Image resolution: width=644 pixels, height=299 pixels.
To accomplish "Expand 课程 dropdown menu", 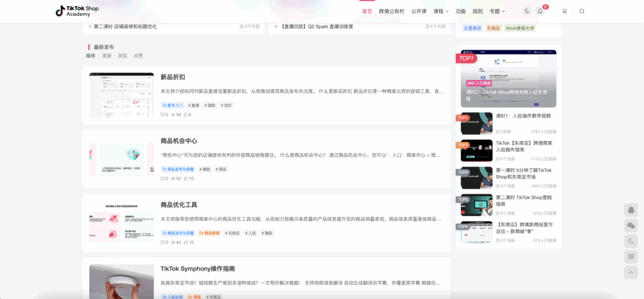I will [441, 11].
